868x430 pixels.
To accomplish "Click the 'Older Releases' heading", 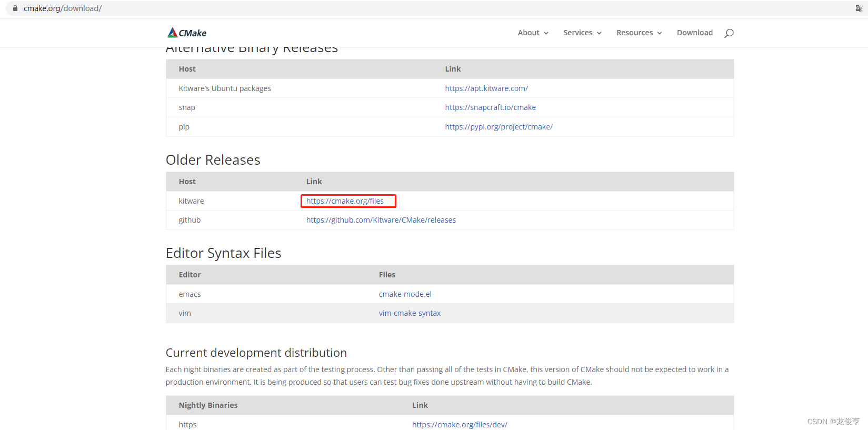I will coord(213,160).
